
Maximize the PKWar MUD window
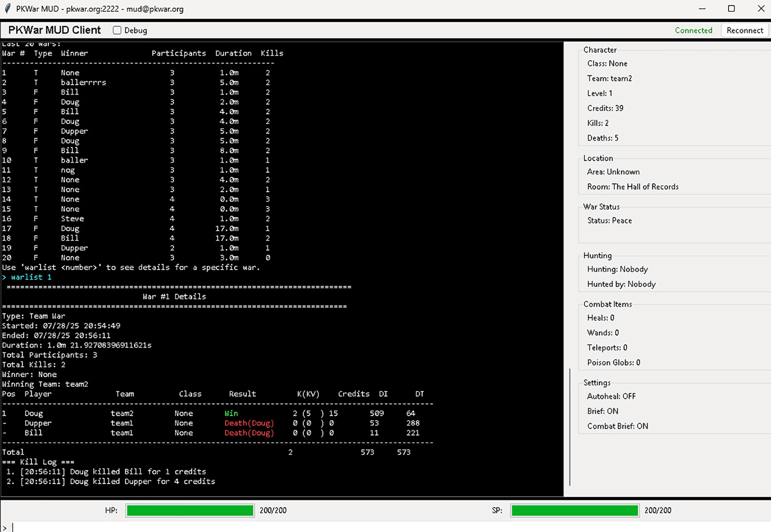tap(731, 9)
